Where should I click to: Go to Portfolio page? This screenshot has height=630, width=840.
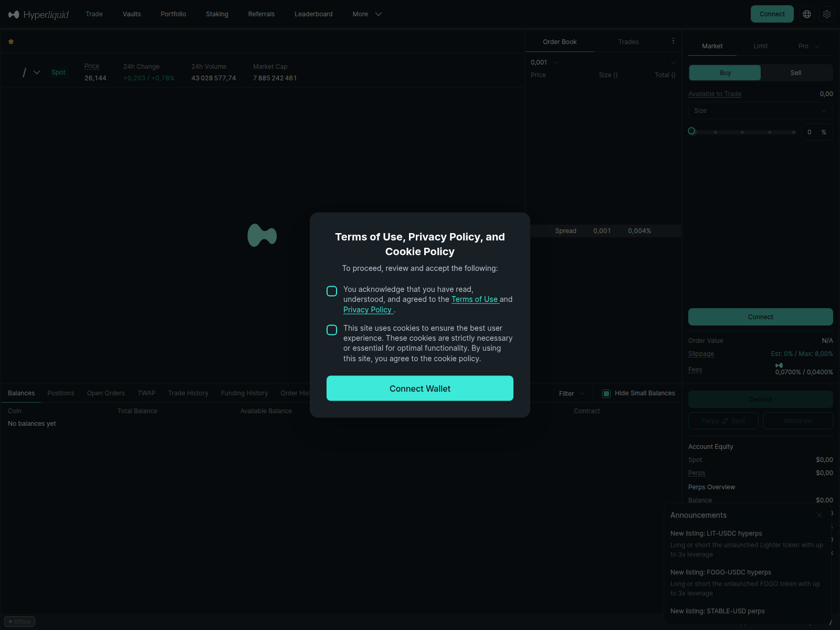pos(173,14)
